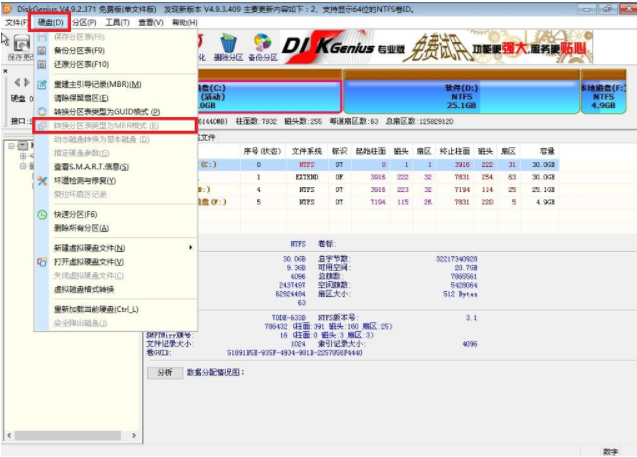This screenshot has width=637, height=457.
Task: Click the 文件系统 column header
Action: (307, 152)
